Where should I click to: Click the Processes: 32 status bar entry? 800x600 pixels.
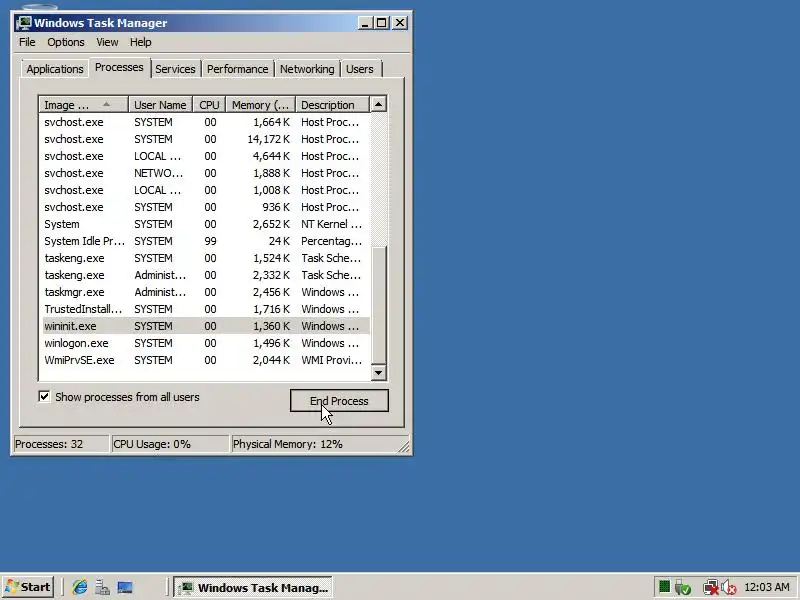61,444
